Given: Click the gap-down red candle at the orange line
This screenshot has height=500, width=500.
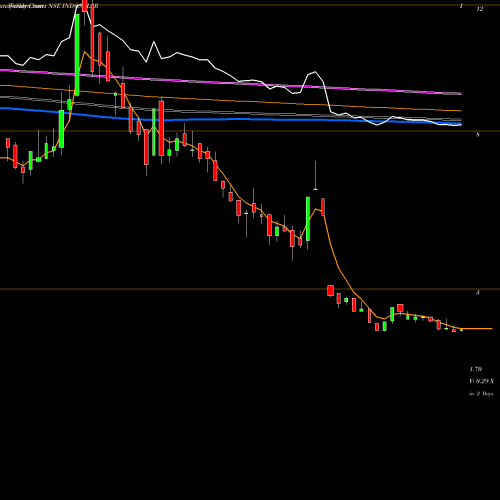Looking at the screenshot, I should click(330, 290).
